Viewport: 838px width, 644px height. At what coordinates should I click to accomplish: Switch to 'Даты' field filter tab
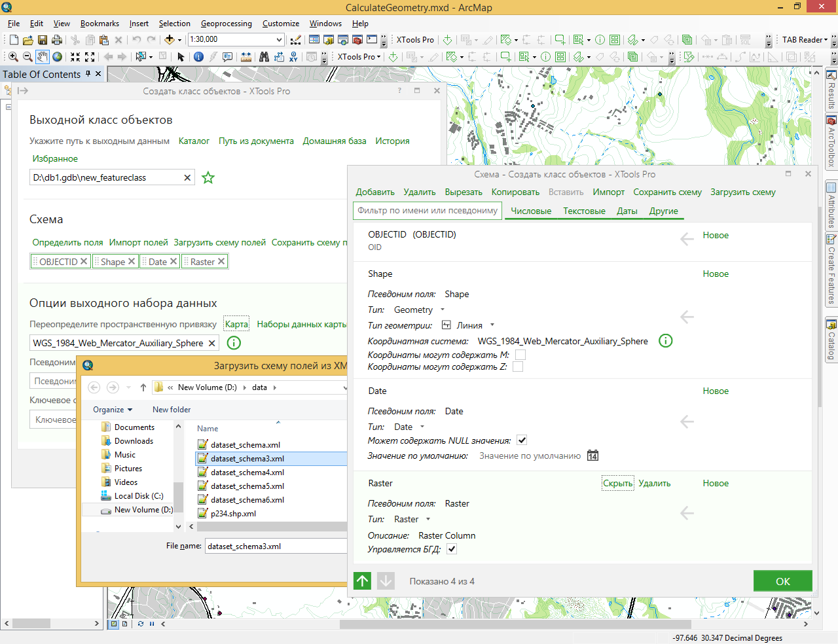point(627,211)
